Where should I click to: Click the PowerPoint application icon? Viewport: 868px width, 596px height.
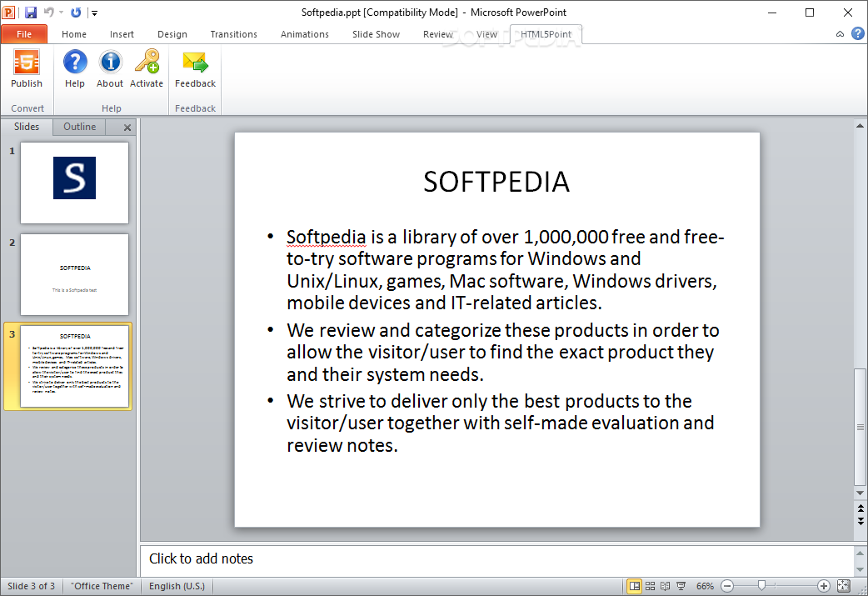point(9,13)
